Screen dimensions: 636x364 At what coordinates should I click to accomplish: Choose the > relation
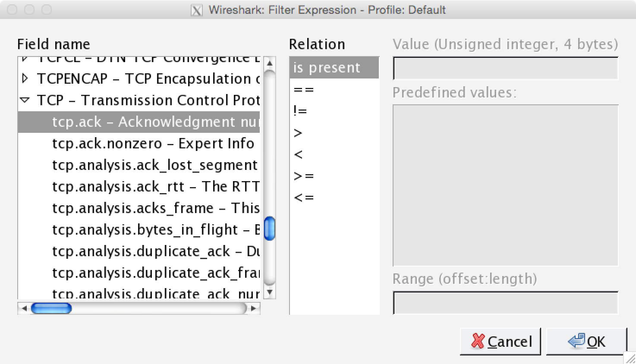[x=334, y=133]
